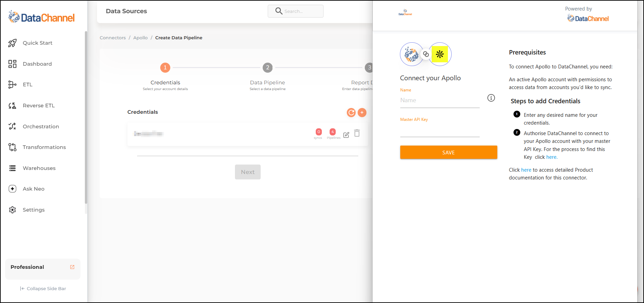
Task: Refresh the credentials list
Action: 351,112
